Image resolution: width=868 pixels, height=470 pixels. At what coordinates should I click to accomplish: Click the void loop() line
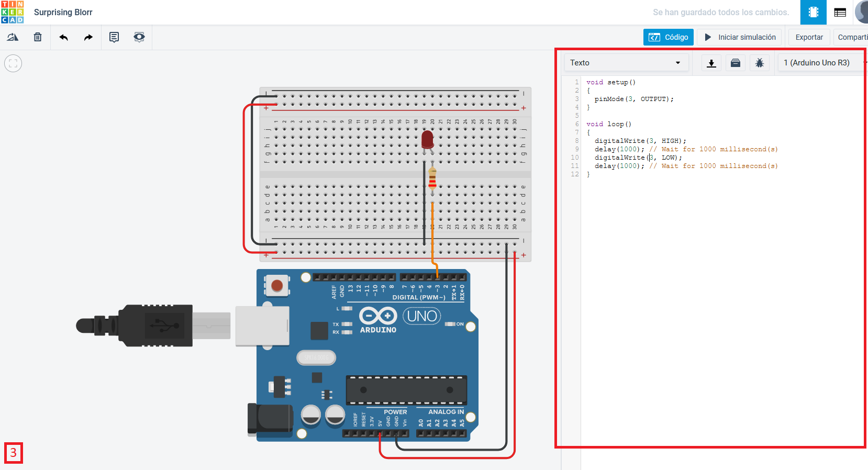[x=609, y=124]
